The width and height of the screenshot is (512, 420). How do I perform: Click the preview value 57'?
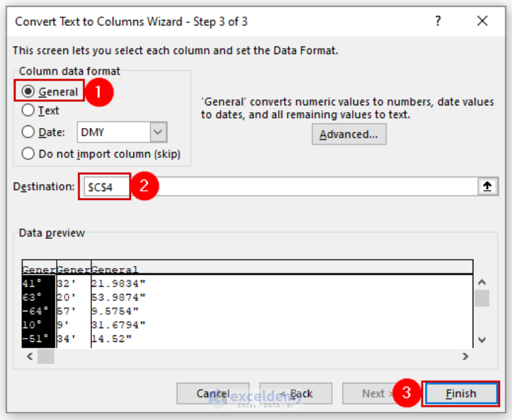click(66, 311)
